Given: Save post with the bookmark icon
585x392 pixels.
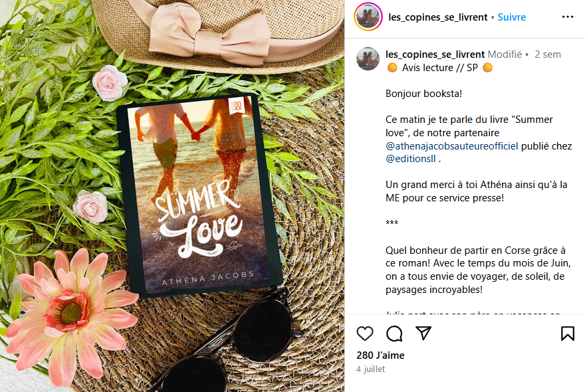Looking at the screenshot, I should click(x=568, y=334).
